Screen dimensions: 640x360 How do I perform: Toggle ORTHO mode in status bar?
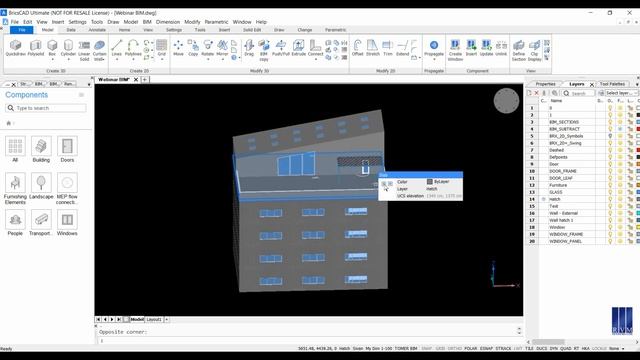(x=455, y=349)
